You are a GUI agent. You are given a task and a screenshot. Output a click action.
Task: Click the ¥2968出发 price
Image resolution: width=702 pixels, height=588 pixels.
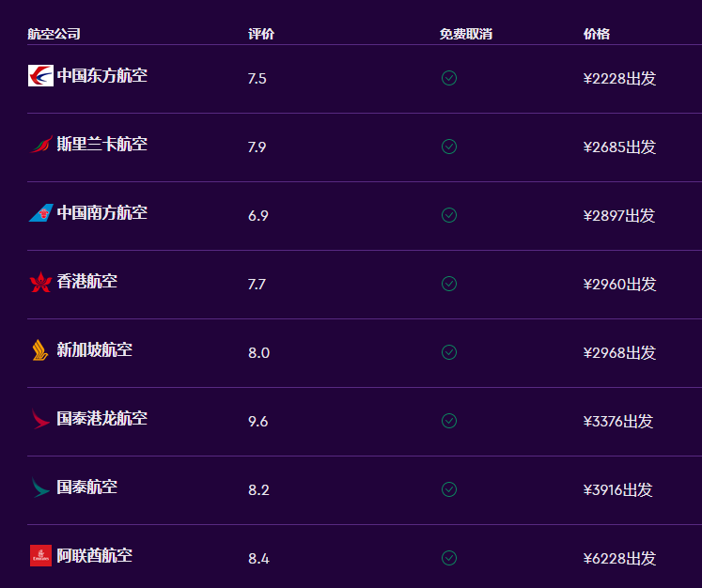click(x=619, y=352)
